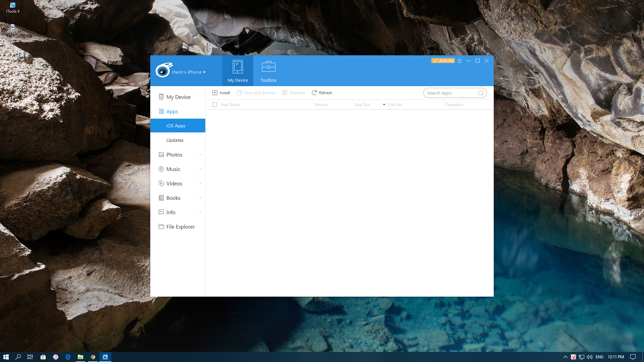
Task: Select Apps in the sidebar
Action: [178, 111]
